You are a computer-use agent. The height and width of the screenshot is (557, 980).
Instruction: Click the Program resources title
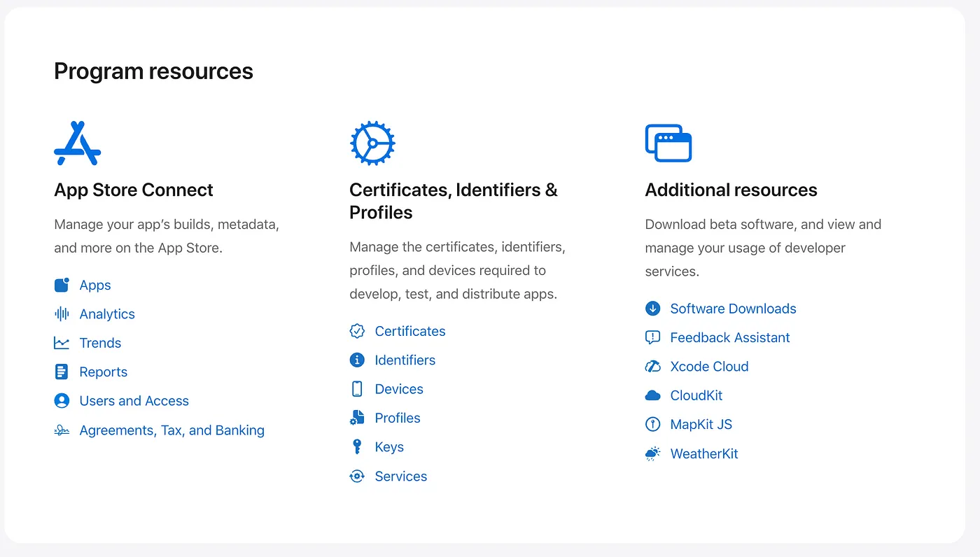(x=153, y=71)
